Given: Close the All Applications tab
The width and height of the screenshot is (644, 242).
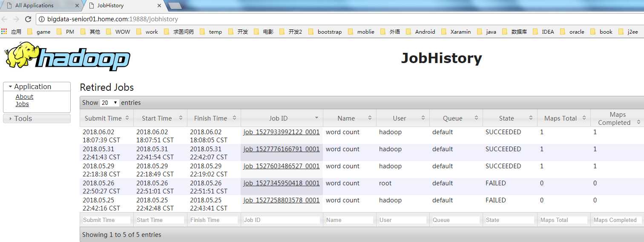Looking at the screenshot, I should coord(77,6).
